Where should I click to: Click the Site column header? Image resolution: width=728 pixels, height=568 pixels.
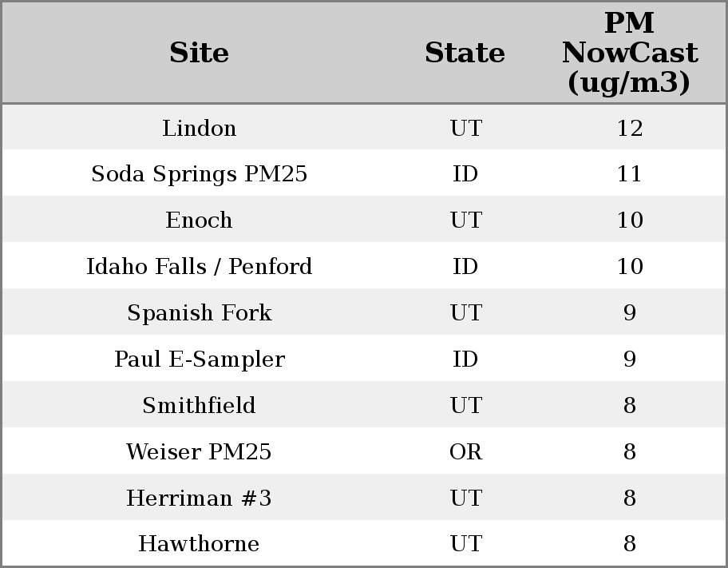click(199, 54)
